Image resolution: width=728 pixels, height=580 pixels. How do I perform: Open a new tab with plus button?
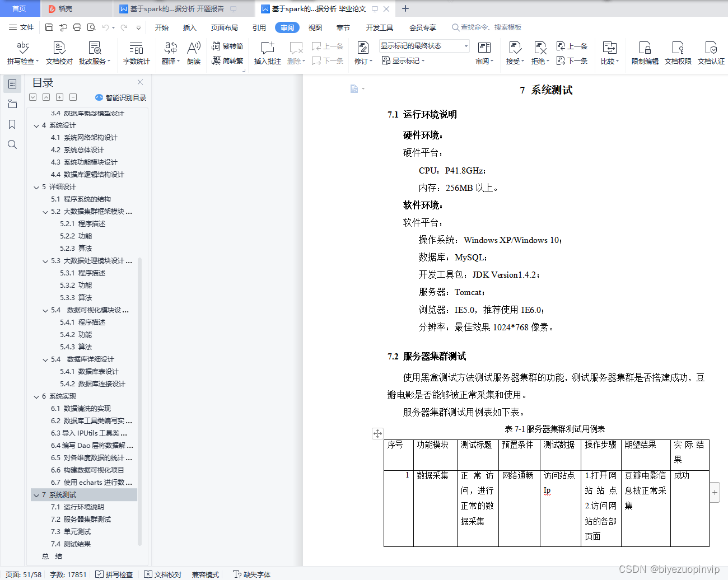[405, 8]
